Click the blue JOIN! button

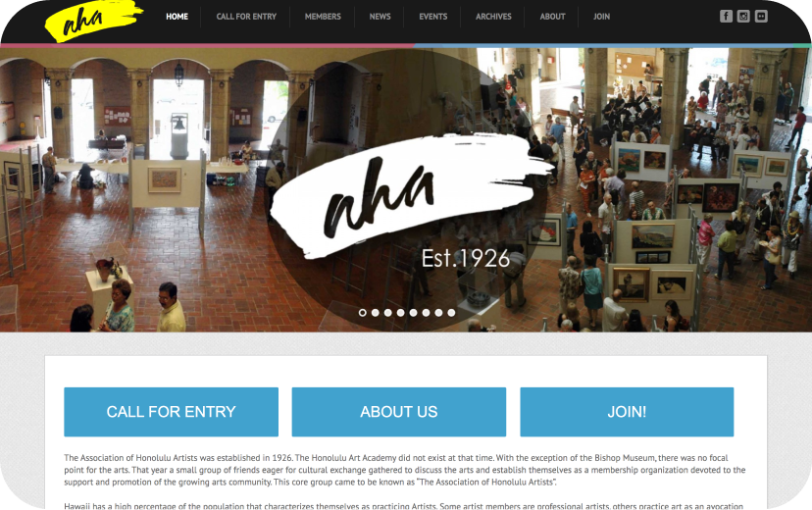click(627, 412)
